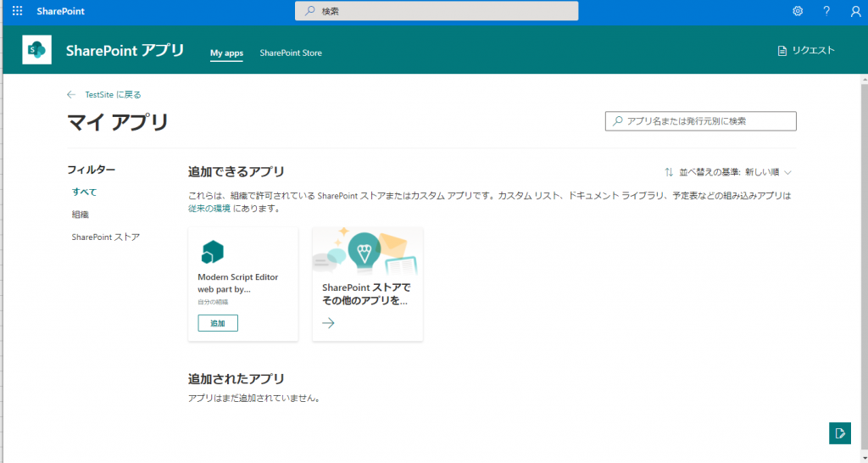Screen dimensions: 868x463
Task: Click the arrow on SharePoint Store card
Action: click(x=328, y=323)
